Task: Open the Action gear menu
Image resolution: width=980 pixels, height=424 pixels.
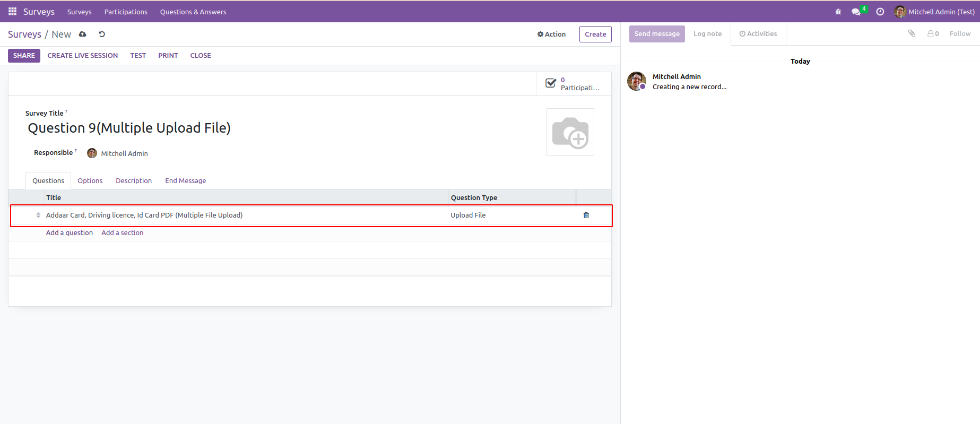Action: (x=551, y=34)
